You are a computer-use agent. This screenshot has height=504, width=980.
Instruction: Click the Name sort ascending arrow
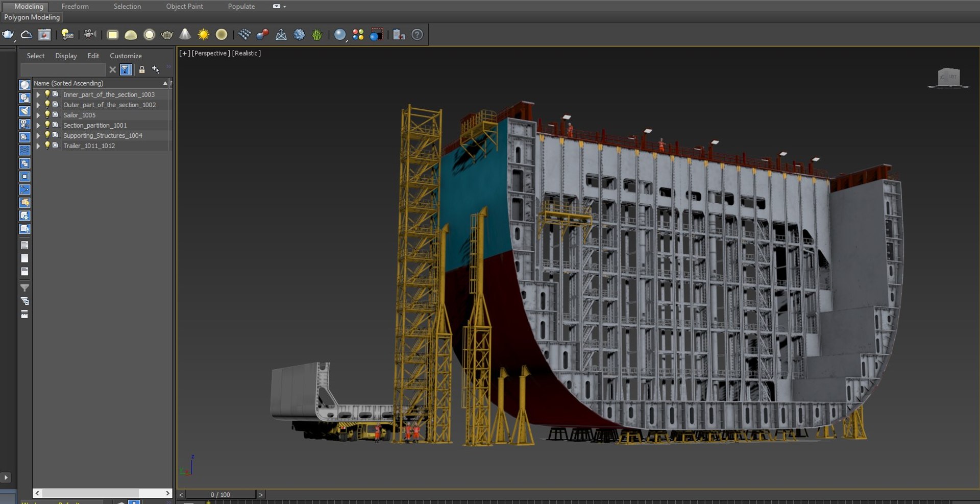point(165,83)
